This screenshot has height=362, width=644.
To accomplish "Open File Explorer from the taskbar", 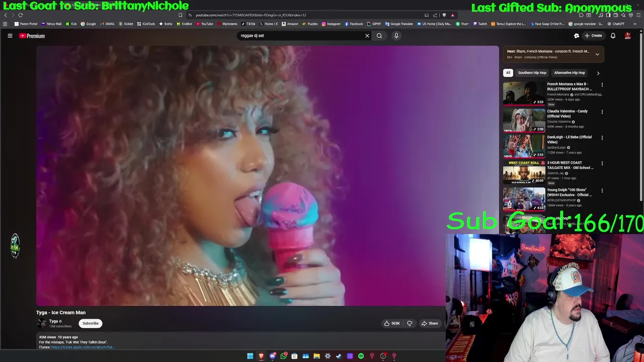I will tap(316, 356).
